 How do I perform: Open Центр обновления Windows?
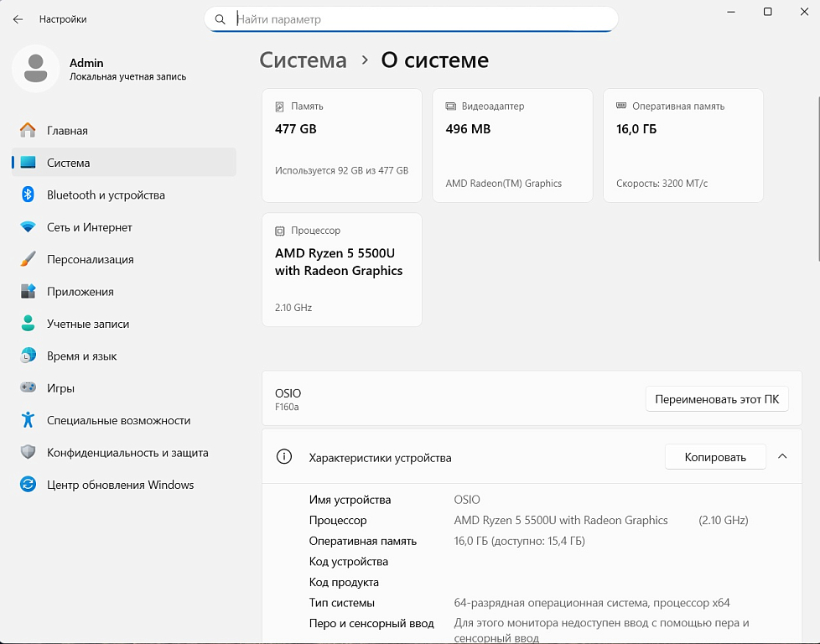(x=120, y=485)
